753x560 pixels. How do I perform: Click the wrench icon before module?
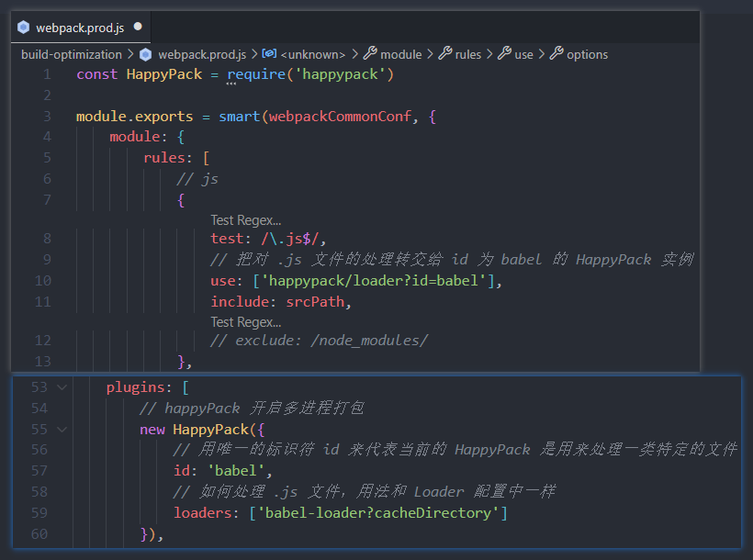pos(370,53)
